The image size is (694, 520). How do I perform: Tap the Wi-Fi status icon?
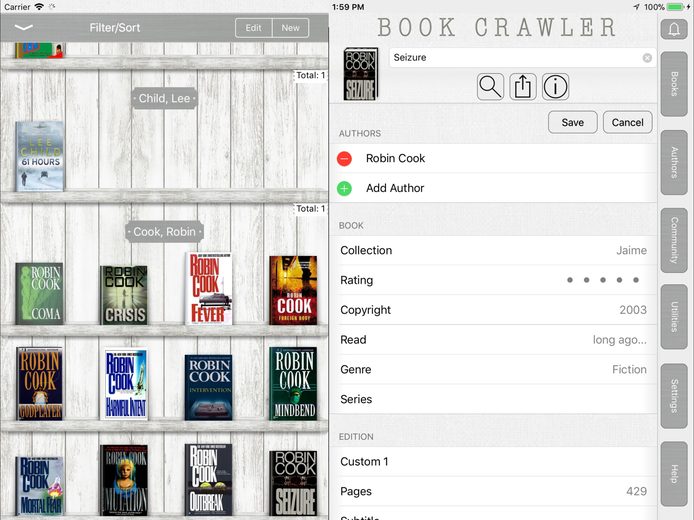[x=39, y=7]
